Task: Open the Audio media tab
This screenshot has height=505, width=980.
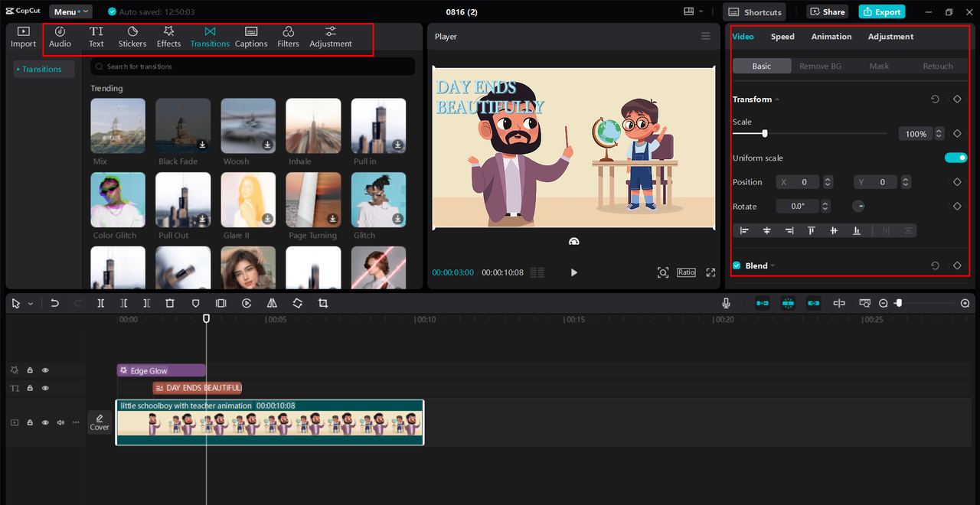Action: pyautogui.click(x=60, y=37)
